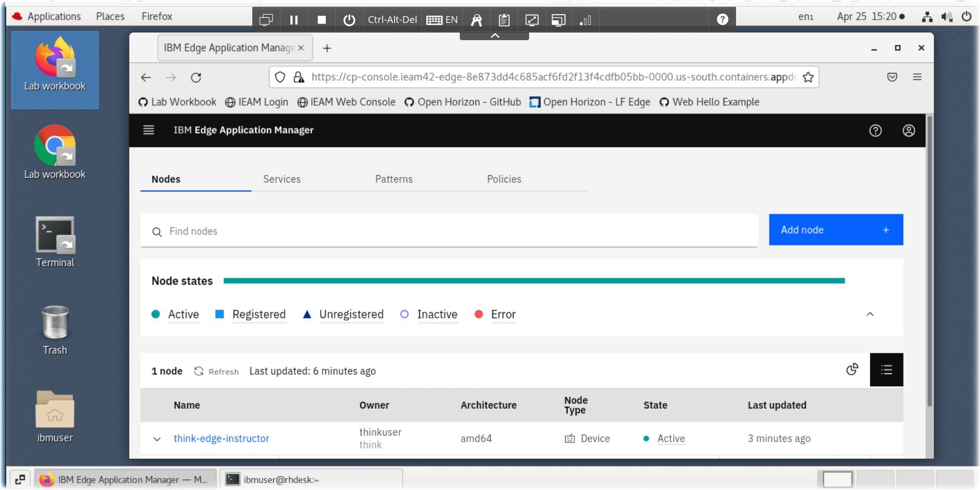Open the IEAM Web Console bookmark
This screenshot has height=490, width=980.
click(x=346, y=102)
